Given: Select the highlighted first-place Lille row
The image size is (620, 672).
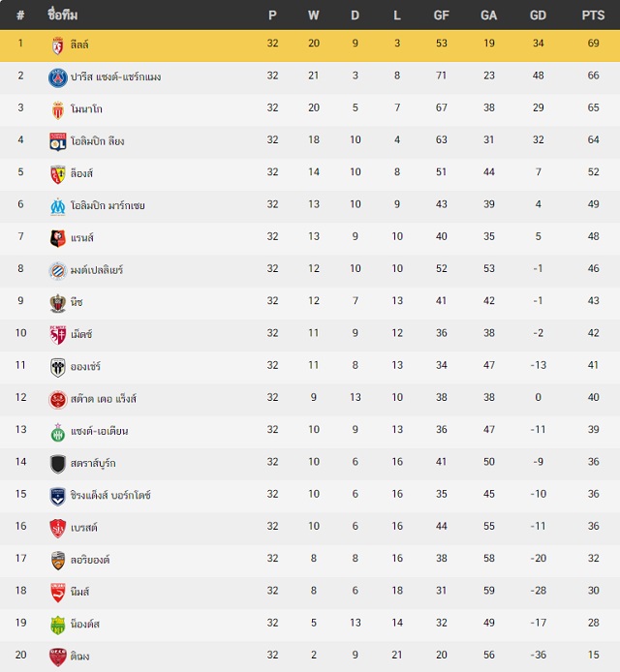Looking at the screenshot, I should coord(310,46).
